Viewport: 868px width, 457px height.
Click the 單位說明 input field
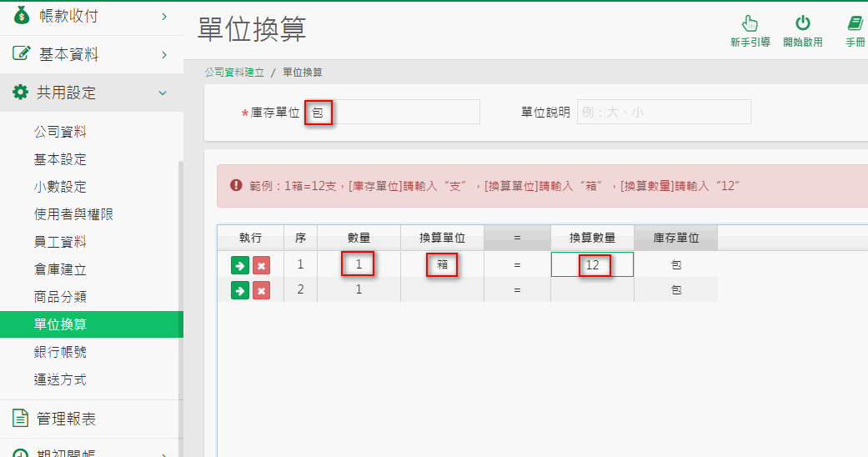(664, 113)
